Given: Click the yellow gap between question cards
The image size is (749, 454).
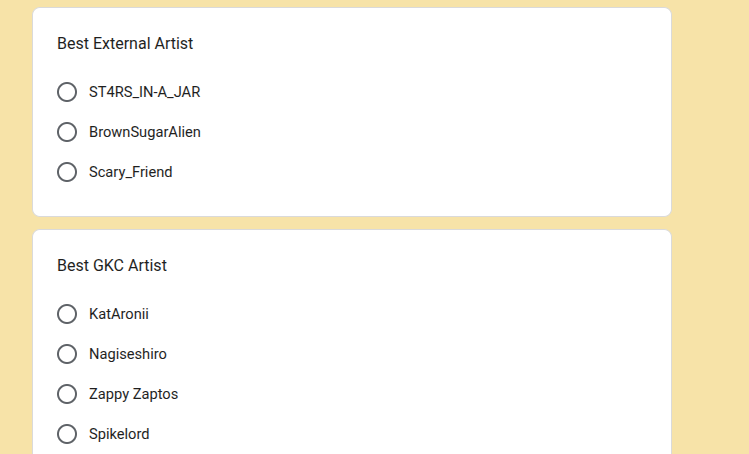Looking at the screenshot, I should pyautogui.click(x=350, y=223).
